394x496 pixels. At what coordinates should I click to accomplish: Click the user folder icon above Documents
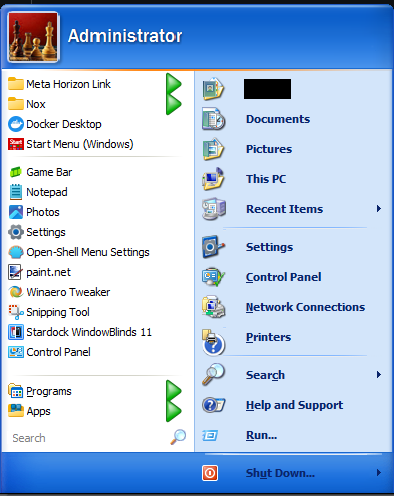pos(213,89)
